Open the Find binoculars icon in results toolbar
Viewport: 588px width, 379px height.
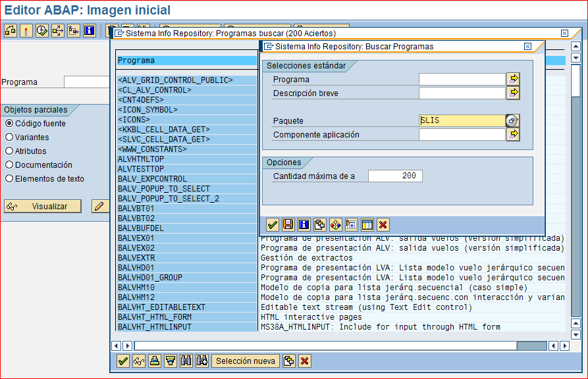186,361
